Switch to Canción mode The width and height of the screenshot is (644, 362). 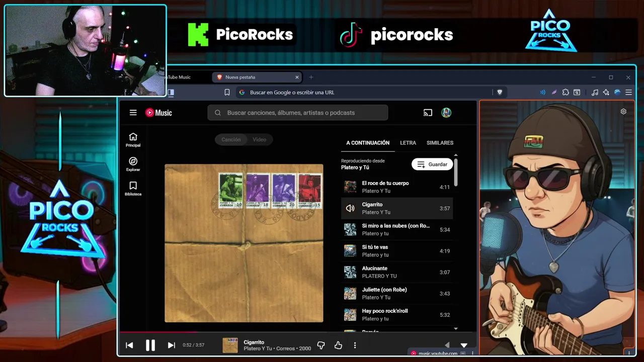(231, 140)
